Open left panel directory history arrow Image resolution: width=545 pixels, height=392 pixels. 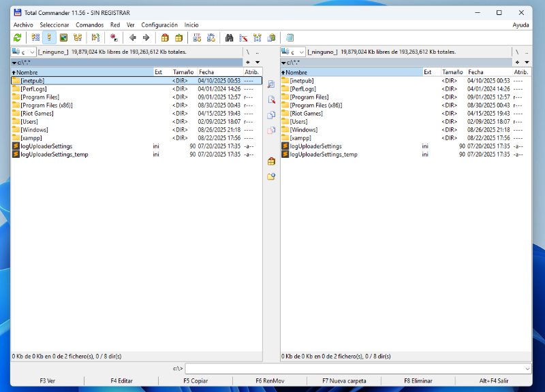[258, 63]
